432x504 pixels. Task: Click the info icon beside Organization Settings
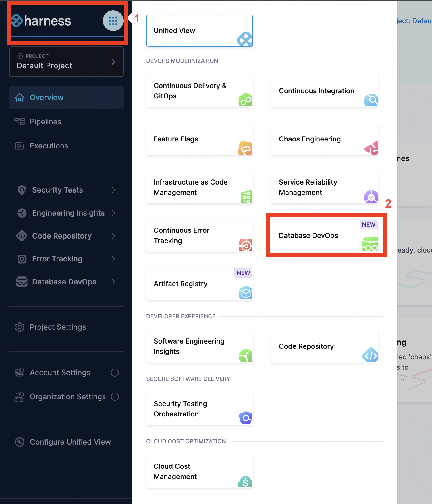pyautogui.click(x=115, y=397)
